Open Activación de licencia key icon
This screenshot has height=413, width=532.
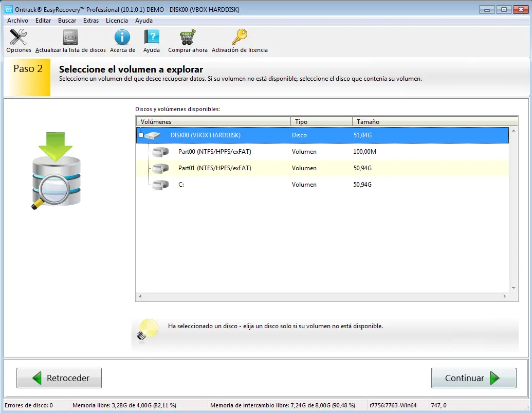tap(240, 37)
